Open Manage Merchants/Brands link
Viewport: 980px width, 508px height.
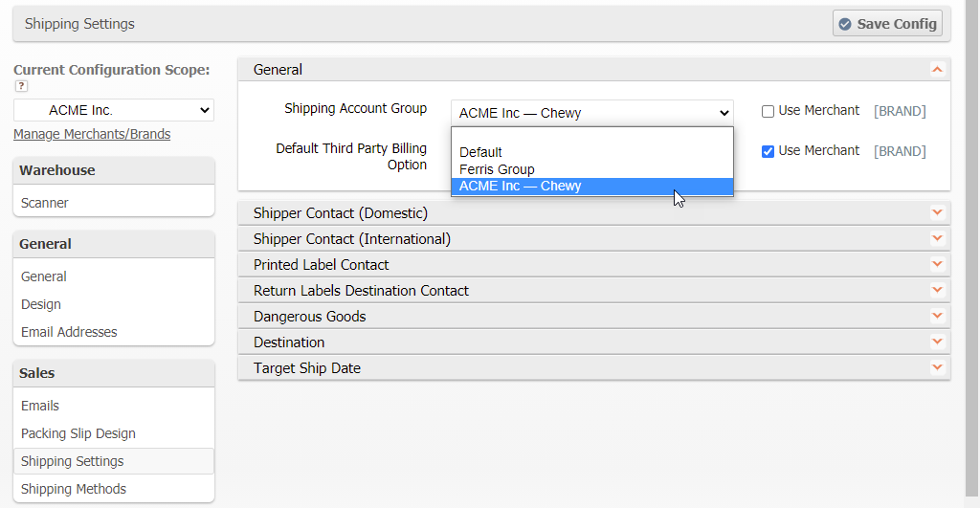tap(92, 134)
